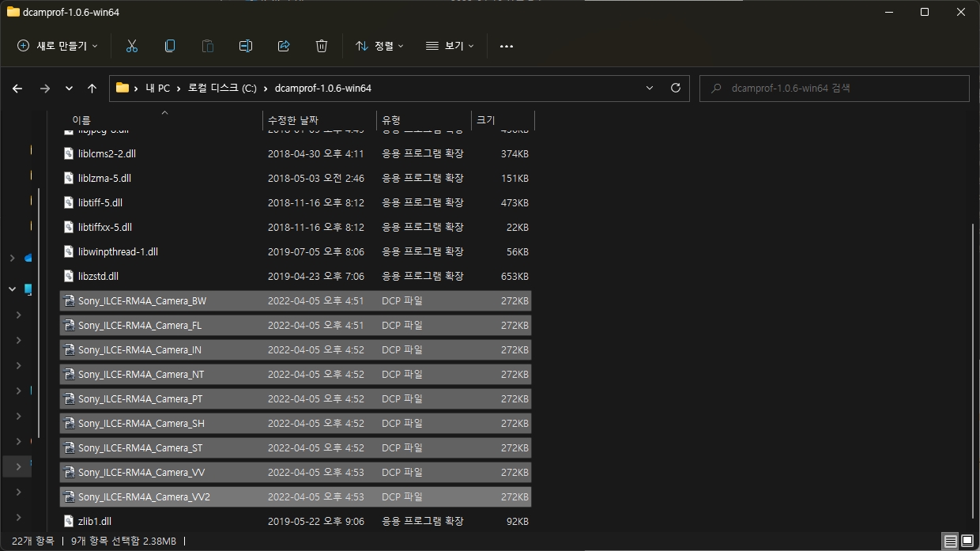The image size is (980, 551).
Task: Select Sony_ILCE-RM4A_Camera_VV2 file
Action: [x=296, y=496]
